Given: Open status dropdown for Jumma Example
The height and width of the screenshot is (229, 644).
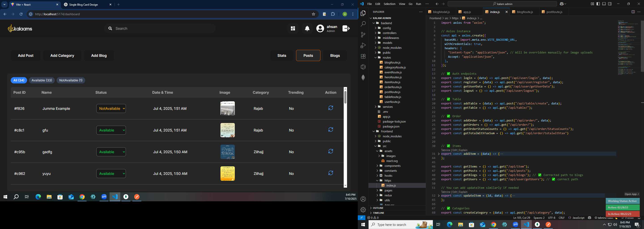Looking at the screenshot, I should pyautogui.click(x=111, y=108).
